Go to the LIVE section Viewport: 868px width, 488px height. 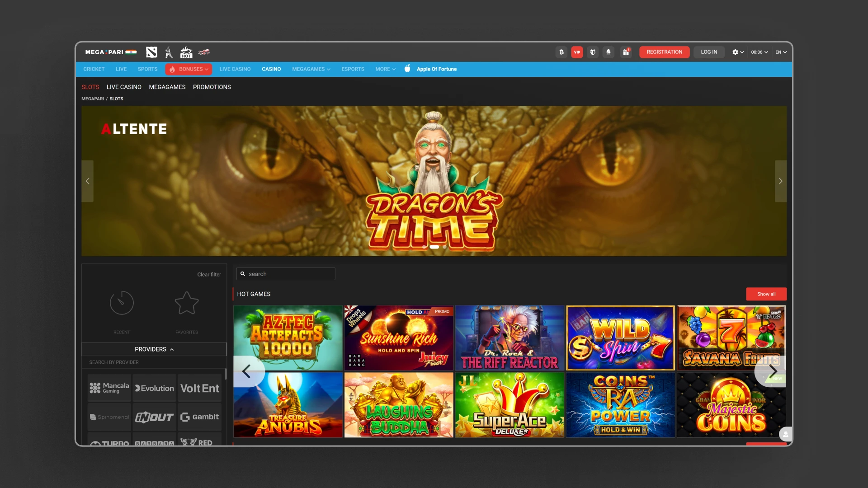[x=121, y=69]
